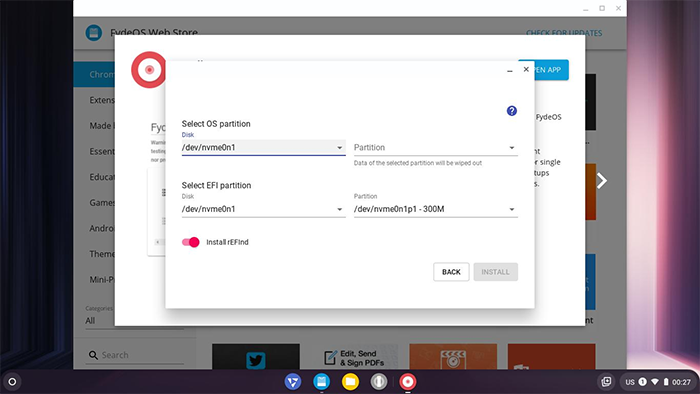Click the BACK button
This screenshot has width=700, height=394.
click(451, 272)
